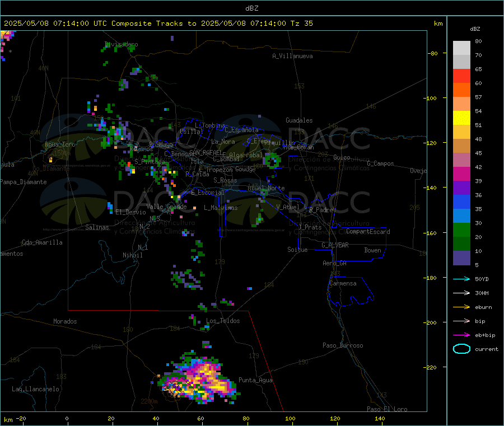Image resolution: width=504 pixels, height=426 pixels.
Task: Click the pink bip arrow icon
Action: (x=461, y=321)
